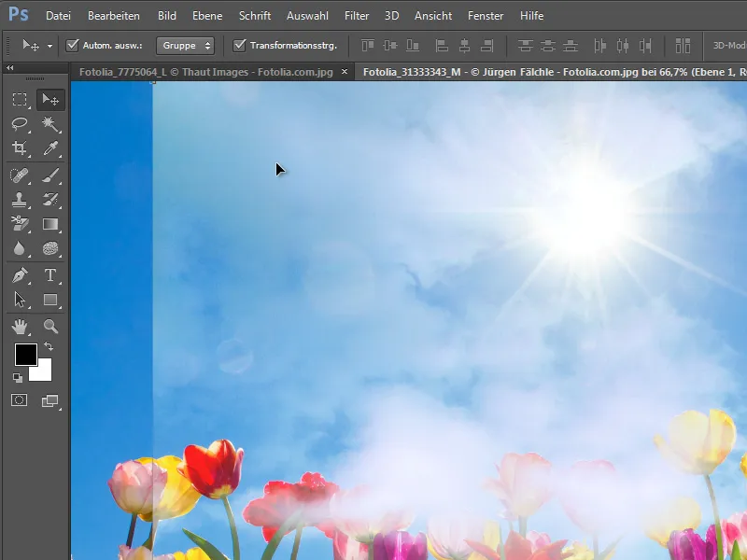Select the Blur tool

pyautogui.click(x=20, y=248)
